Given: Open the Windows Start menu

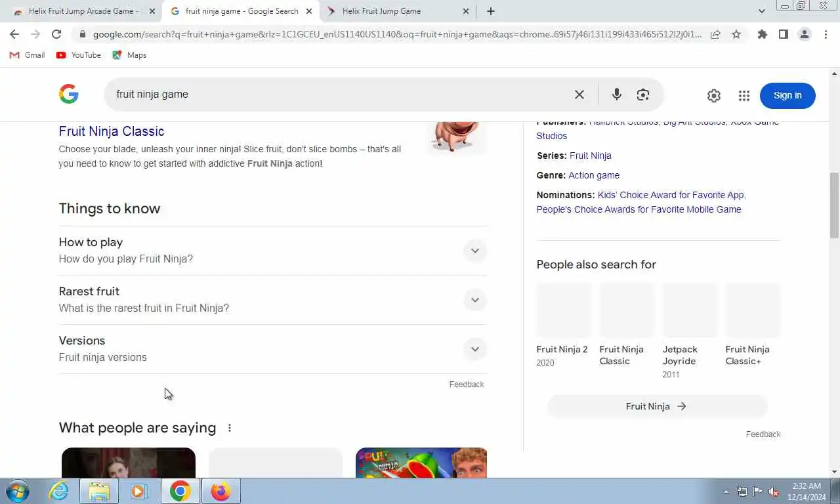Looking at the screenshot, I should pyautogui.click(x=18, y=491).
